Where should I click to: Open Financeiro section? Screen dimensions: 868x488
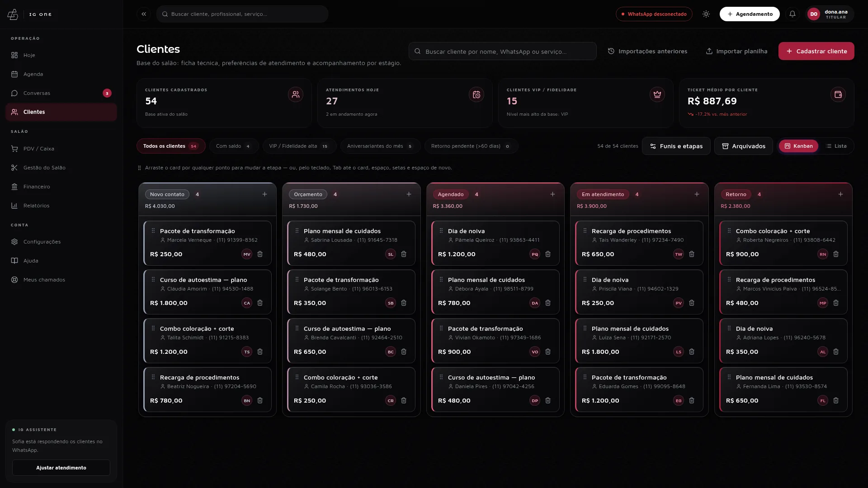coord(61,187)
